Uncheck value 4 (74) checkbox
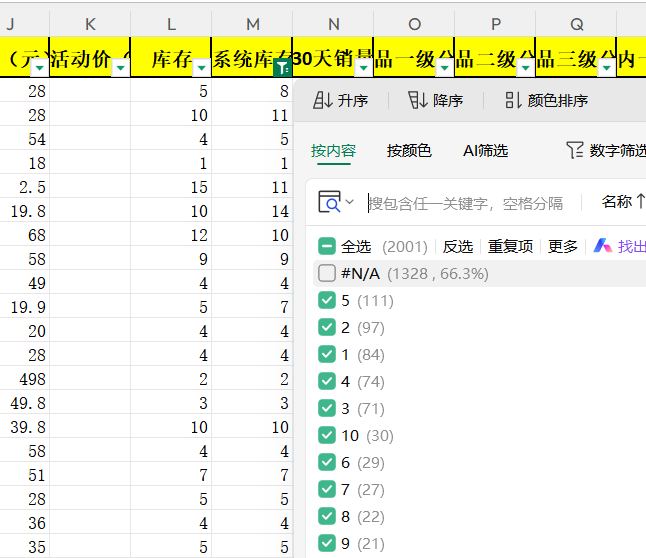Image resolution: width=646 pixels, height=558 pixels. click(x=327, y=381)
